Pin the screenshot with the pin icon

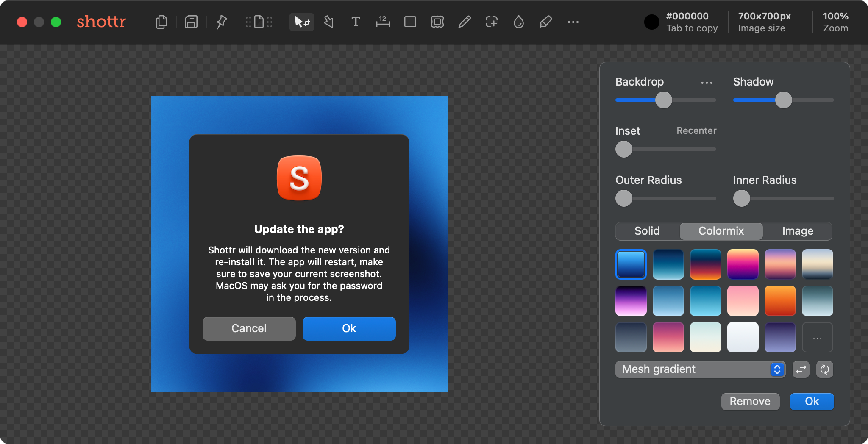coord(222,22)
